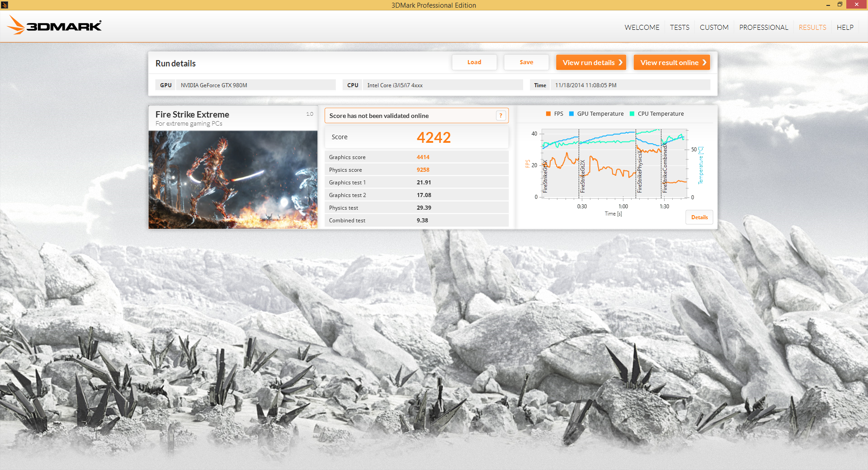Screen dimensions: 868x470
Task: Minimize the 3DMark window
Action: click(x=828, y=5)
